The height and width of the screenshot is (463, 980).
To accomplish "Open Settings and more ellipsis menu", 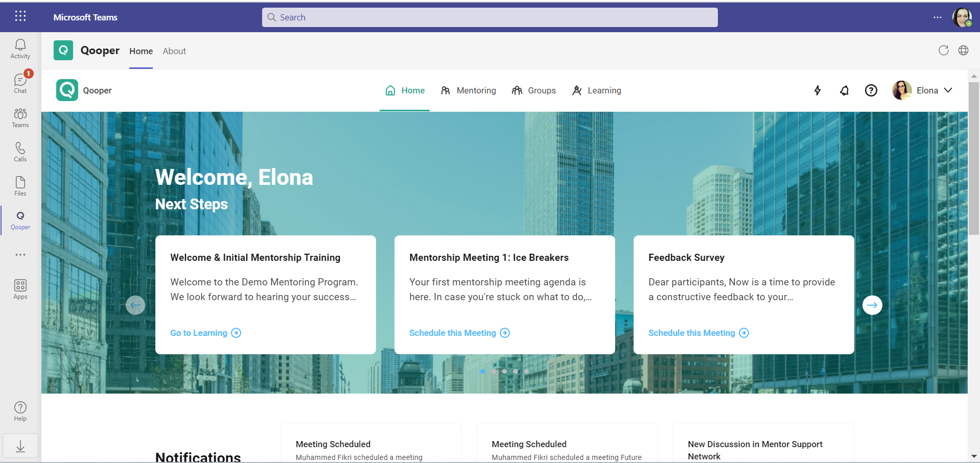I will [937, 17].
